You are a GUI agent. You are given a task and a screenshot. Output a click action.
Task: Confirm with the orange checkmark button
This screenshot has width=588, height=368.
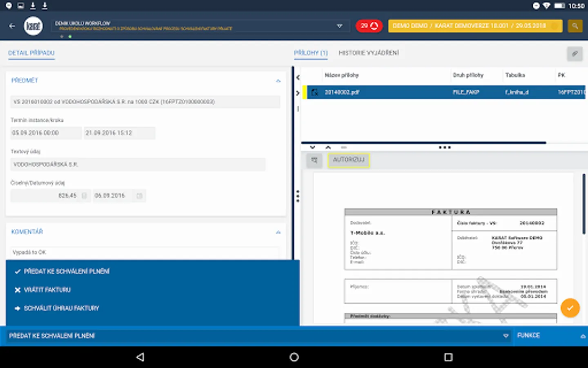(x=570, y=308)
